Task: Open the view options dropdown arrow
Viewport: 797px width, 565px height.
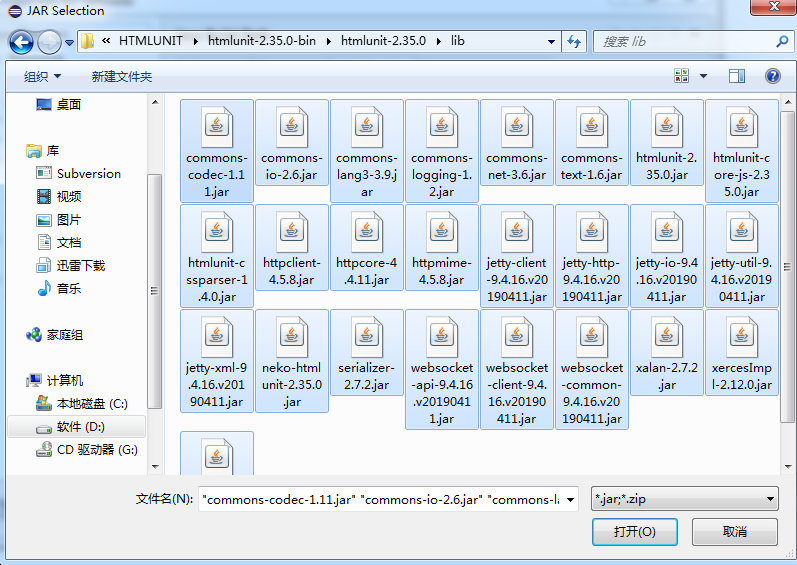Action: pyautogui.click(x=703, y=76)
